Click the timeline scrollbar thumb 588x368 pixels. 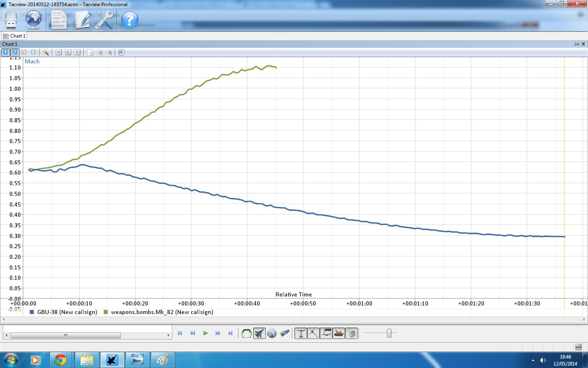pos(66,335)
